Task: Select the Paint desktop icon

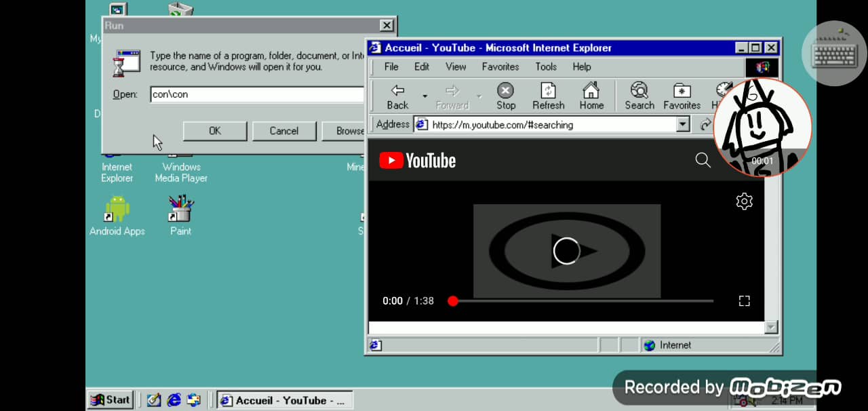Action: click(x=180, y=216)
